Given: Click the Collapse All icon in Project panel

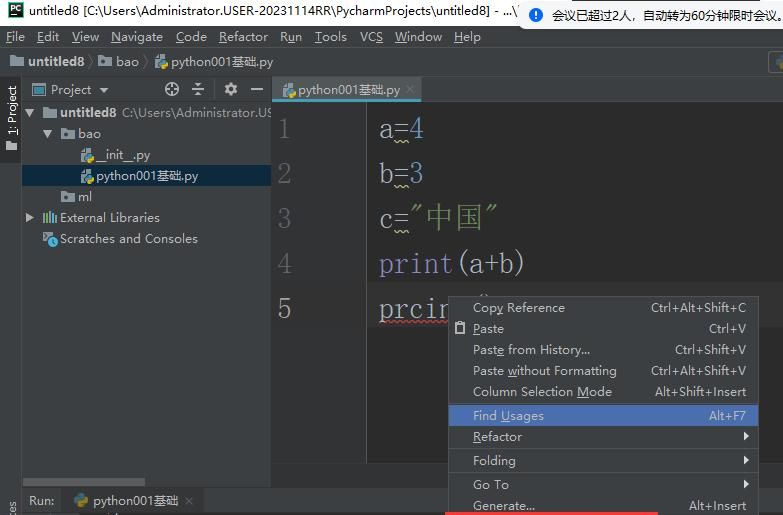Looking at the screenshot, I should 198,89.
